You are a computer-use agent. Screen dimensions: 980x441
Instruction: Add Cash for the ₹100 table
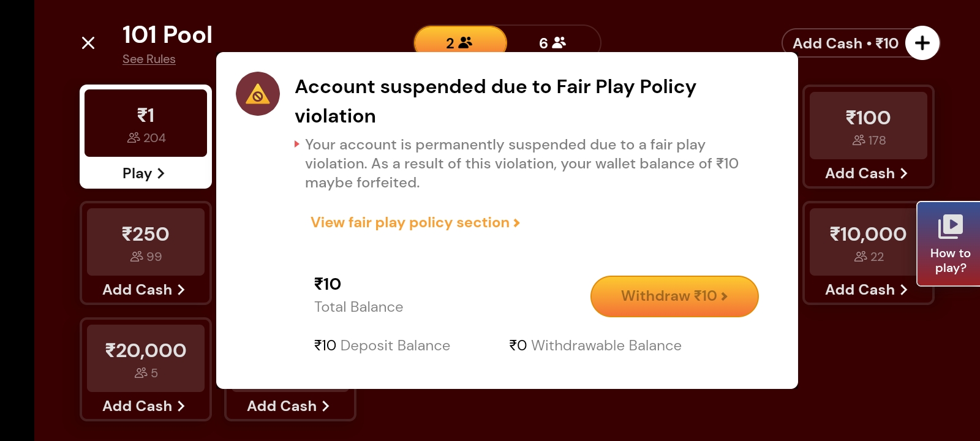click(867, 173)
